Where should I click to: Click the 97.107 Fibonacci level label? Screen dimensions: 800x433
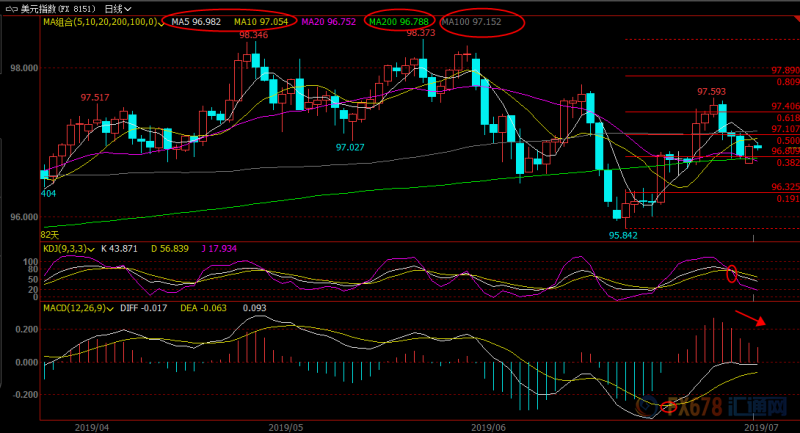pyautogui.click(x=785, y=129)
